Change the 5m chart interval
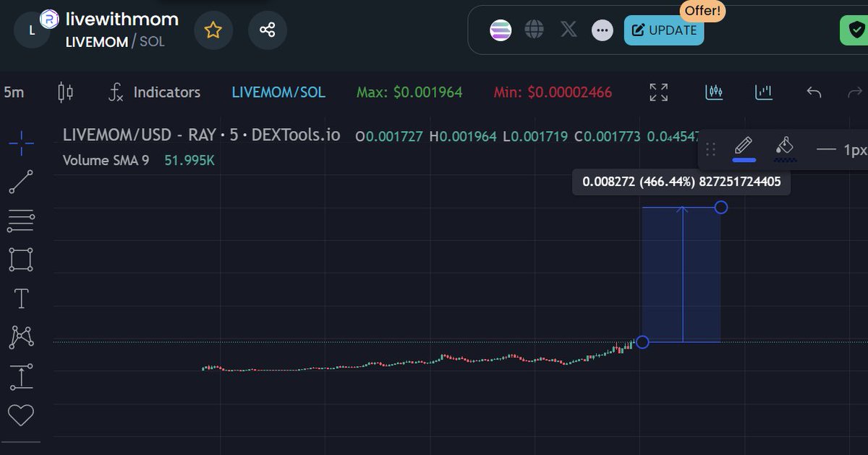 [14, 93]
